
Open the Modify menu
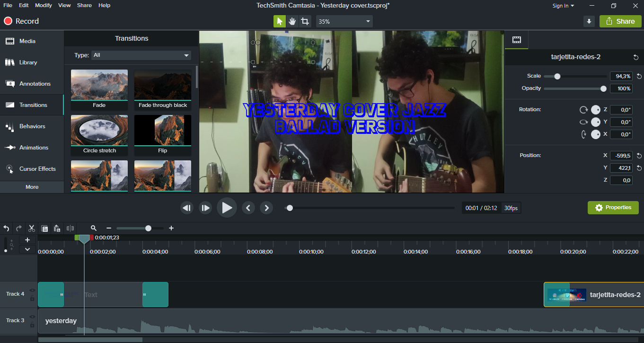pyautogui.click(x=44, y=5)
